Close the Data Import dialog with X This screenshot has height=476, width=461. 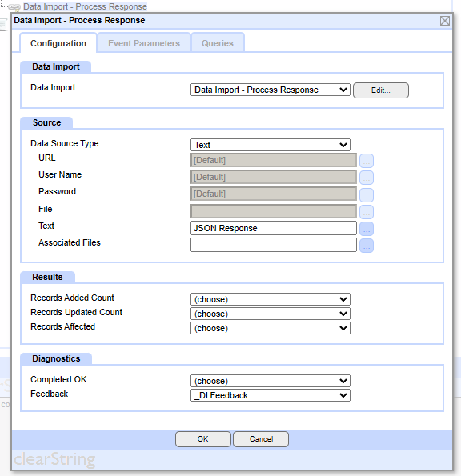coord(445,21)
